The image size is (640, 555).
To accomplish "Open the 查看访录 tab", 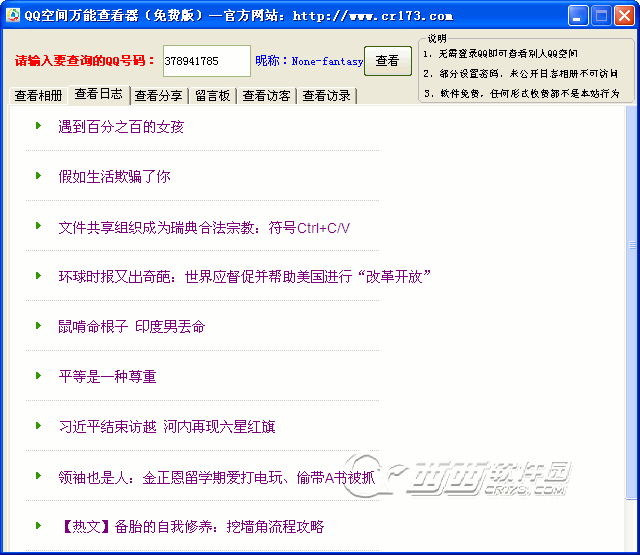I will pos(327,96).
